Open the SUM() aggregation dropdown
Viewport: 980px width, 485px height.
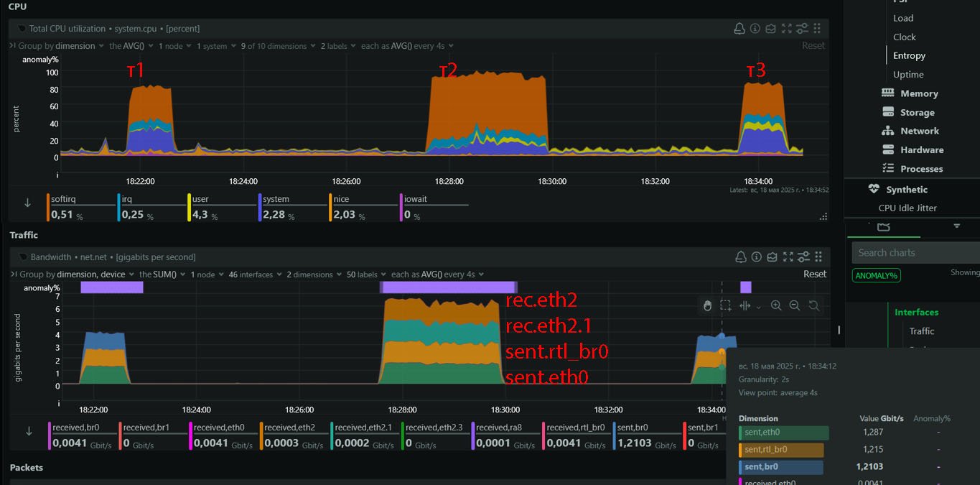162,274
